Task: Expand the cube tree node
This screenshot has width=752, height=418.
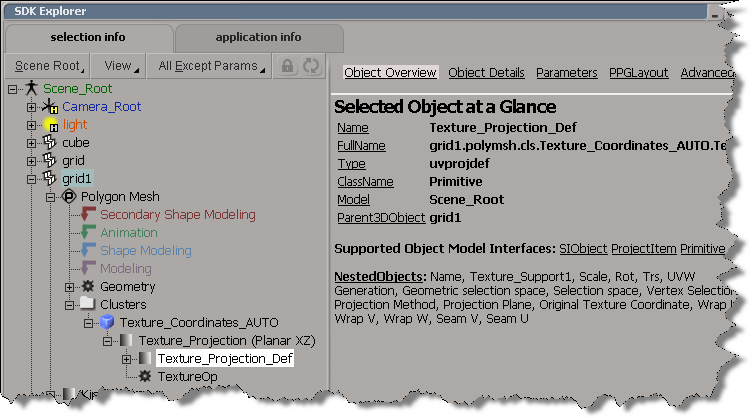Action: 32,143
